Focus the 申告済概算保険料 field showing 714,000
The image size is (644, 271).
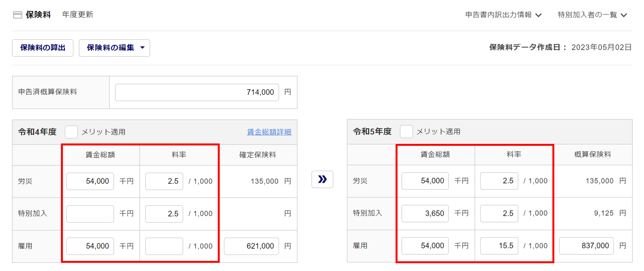click(197, 92)
